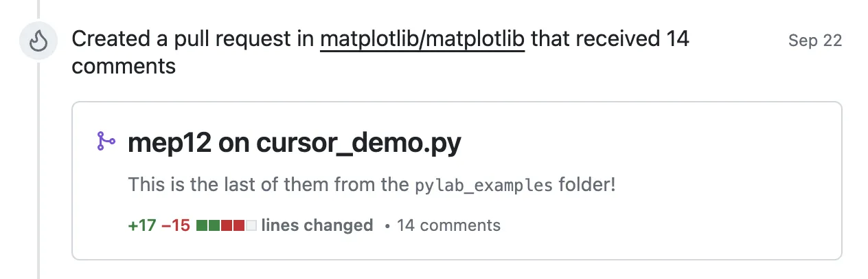The width and height of the screenshot is (868, 279).
Task: Click the pylab_examples code text
Action: pos(484,186)
